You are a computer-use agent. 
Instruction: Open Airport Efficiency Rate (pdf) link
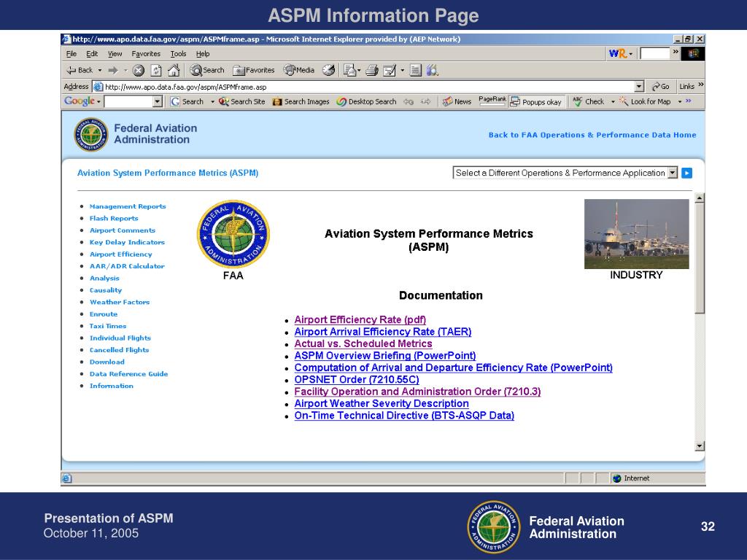coord(360,319)
